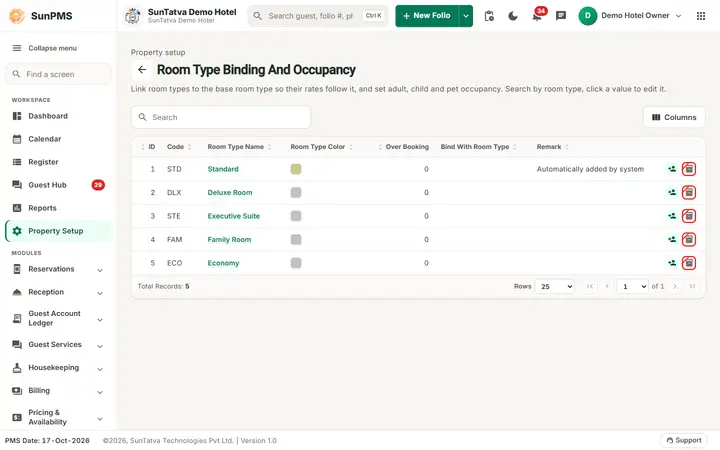Sort by ID column header
Viewport: 720px width, 450px height.
[148, 147]
